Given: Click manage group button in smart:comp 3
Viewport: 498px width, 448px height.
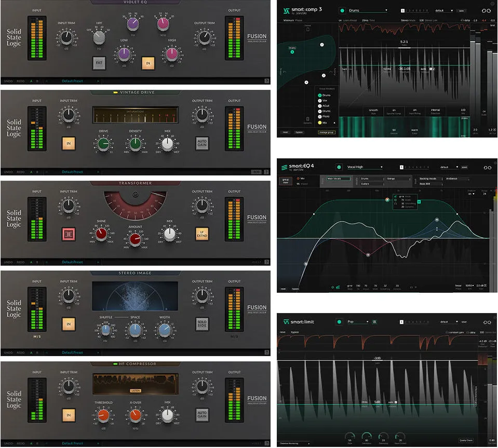Looking at the screenshot, I should (327, 132).
